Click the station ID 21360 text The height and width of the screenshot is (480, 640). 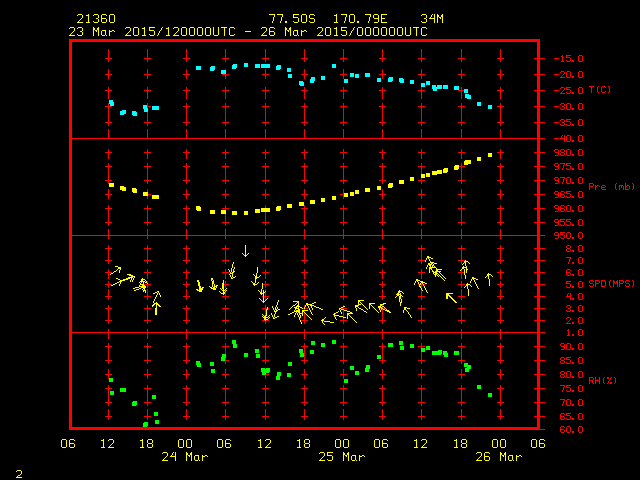[x=96, y=19]
